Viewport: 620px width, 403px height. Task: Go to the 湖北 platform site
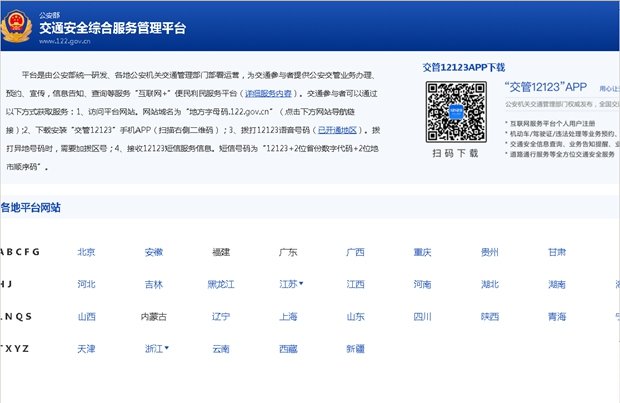[x=489, y=284]
